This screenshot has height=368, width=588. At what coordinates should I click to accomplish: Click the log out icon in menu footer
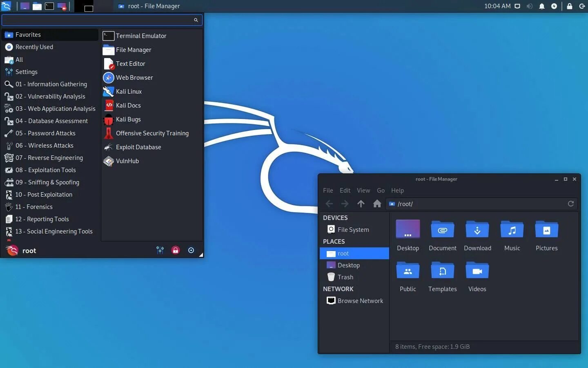tap(191, 250)
